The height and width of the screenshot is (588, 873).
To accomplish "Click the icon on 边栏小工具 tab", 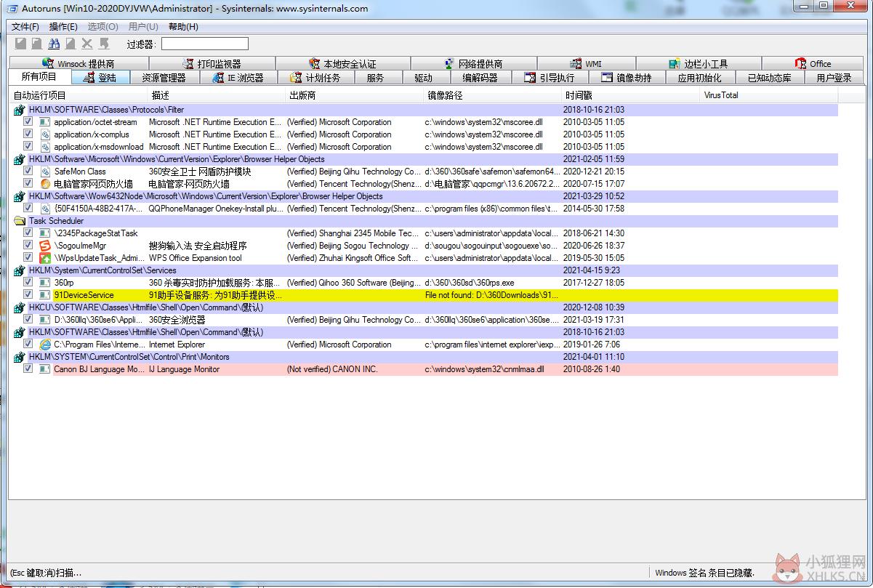I will 674,64.
